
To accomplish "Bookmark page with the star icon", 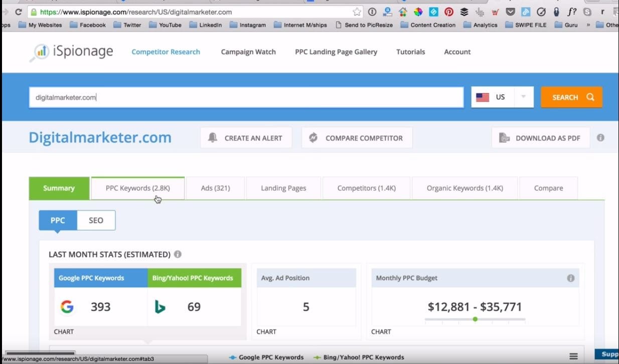I will [x=357, y=12].
